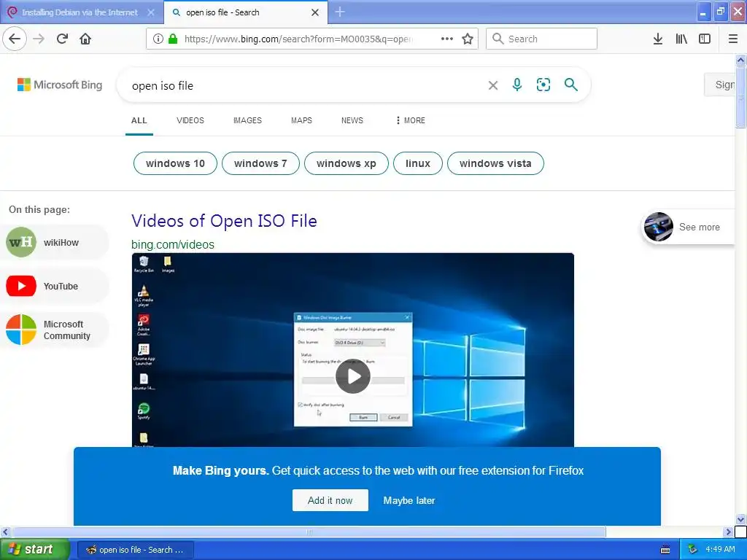Image resolution: width=747 pixels, height=560 pixels.
Task: Click the vertical scrollbar down arrow
Action: pyautogui.click(x=740, y=519)
